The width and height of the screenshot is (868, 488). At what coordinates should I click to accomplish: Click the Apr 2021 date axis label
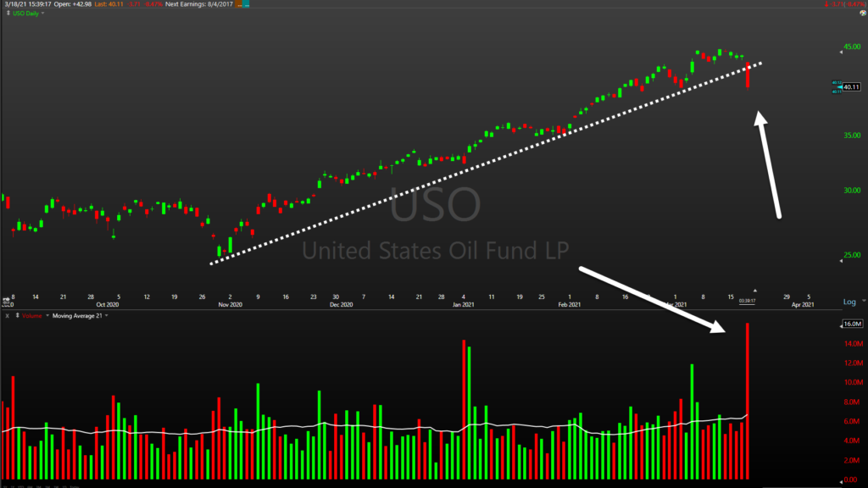pyautogui.click(x=803, y=304)
